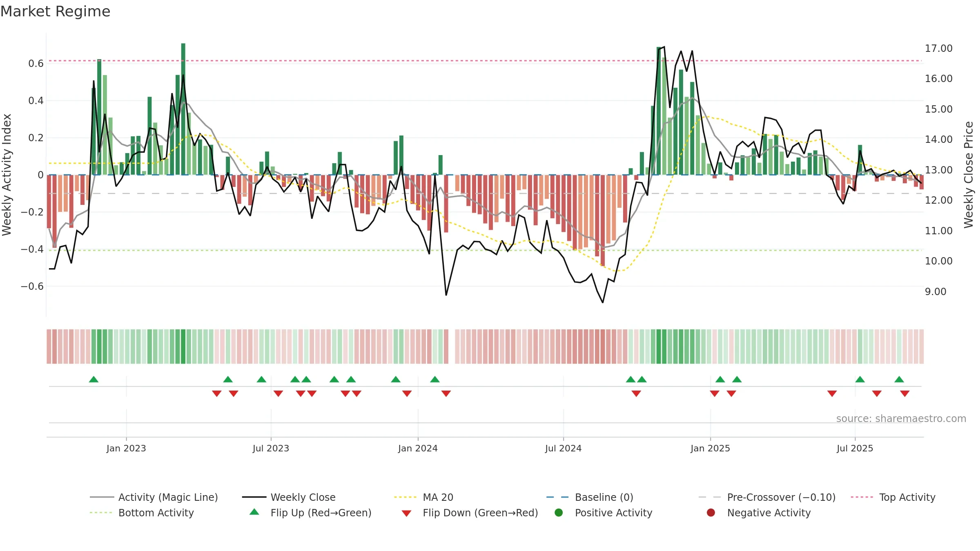Click the −0.2 left-axis tick label
This screenshot has height=551, width=980.
point(32,212)
